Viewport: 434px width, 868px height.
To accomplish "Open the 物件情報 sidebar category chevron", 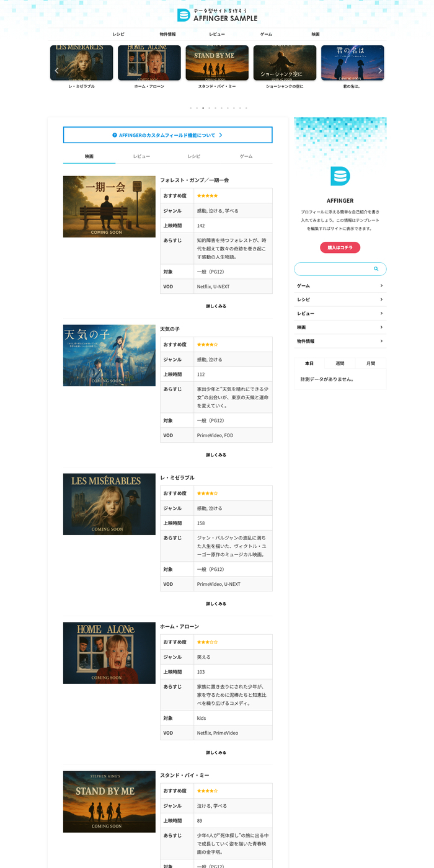I will click(x=381, y=341).
